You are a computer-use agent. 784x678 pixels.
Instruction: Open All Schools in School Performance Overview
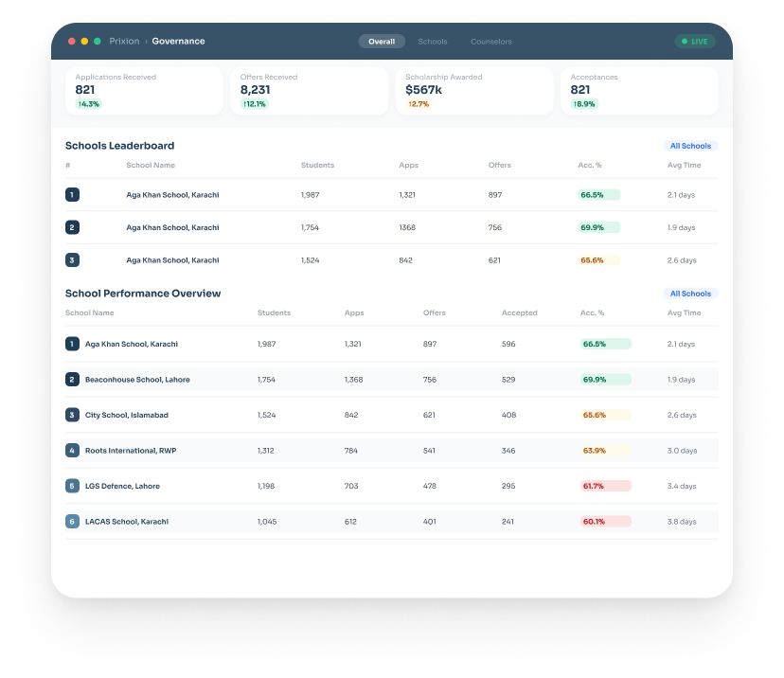(690, 294)
